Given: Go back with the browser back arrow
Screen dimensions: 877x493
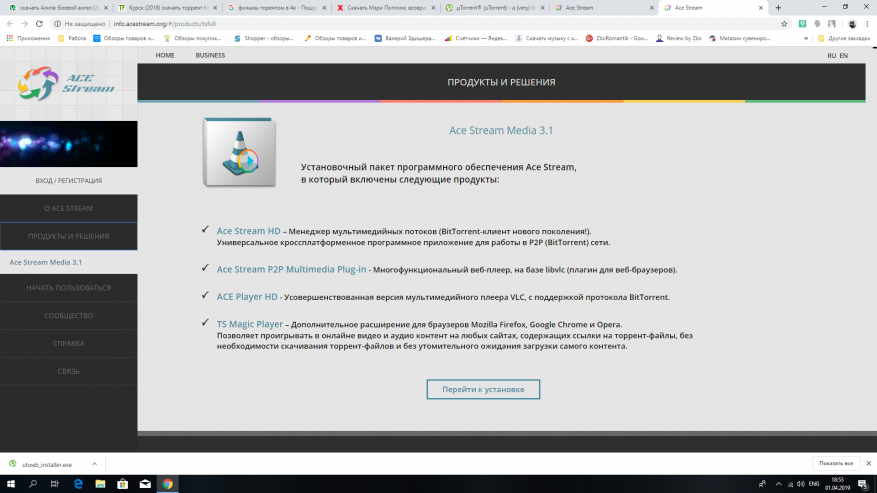Looking at the screenshot, I should 10,24.
